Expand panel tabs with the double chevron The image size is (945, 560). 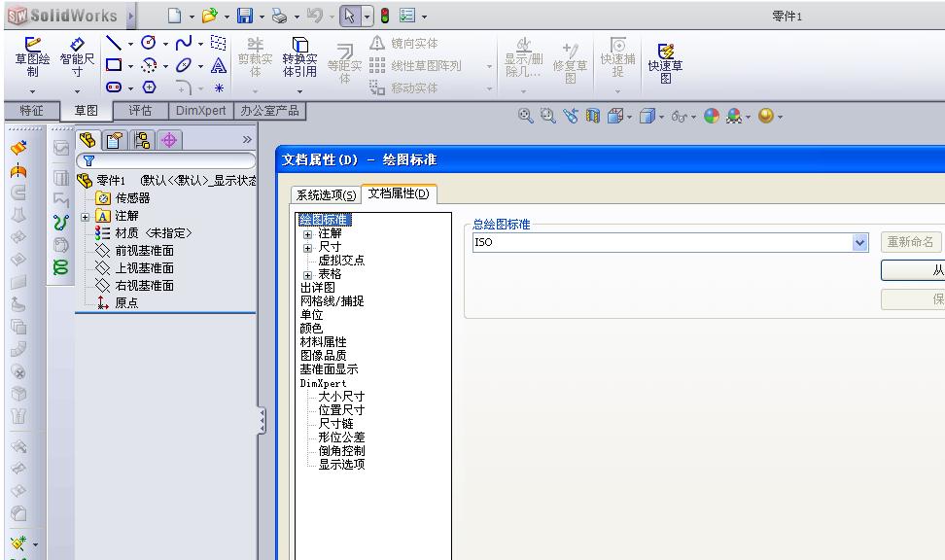247,140
